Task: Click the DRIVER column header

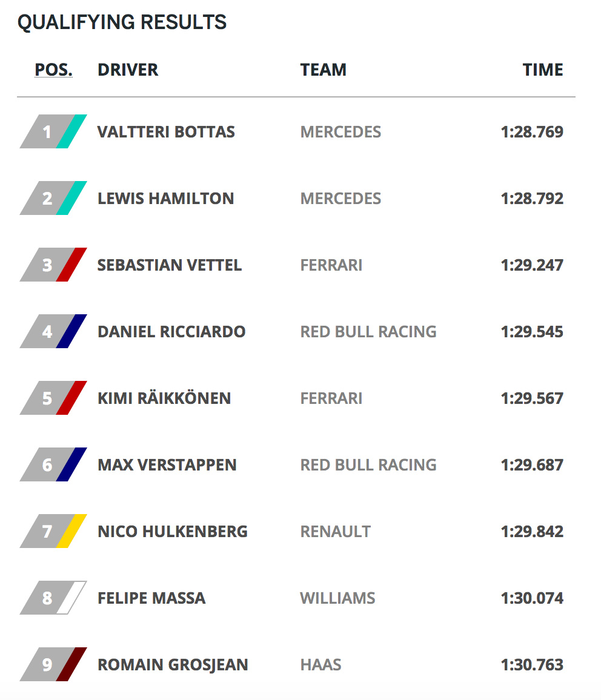Action: click(128, 70)
